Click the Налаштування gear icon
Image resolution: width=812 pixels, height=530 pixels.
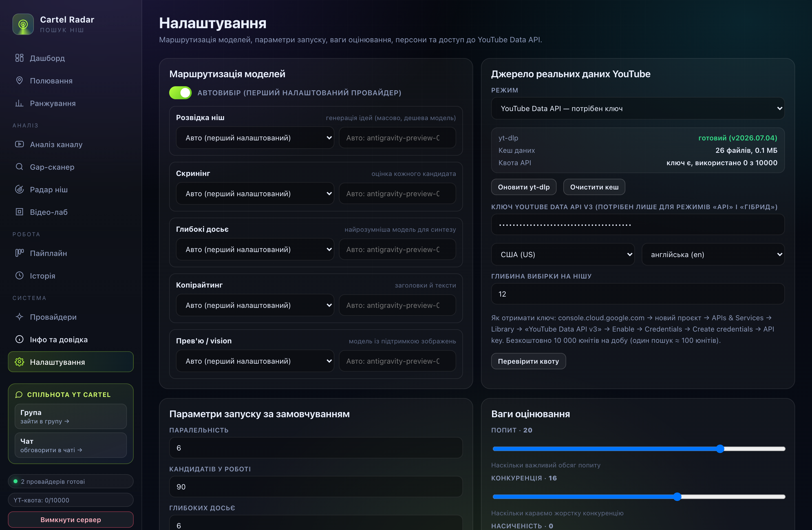(19, 362)
